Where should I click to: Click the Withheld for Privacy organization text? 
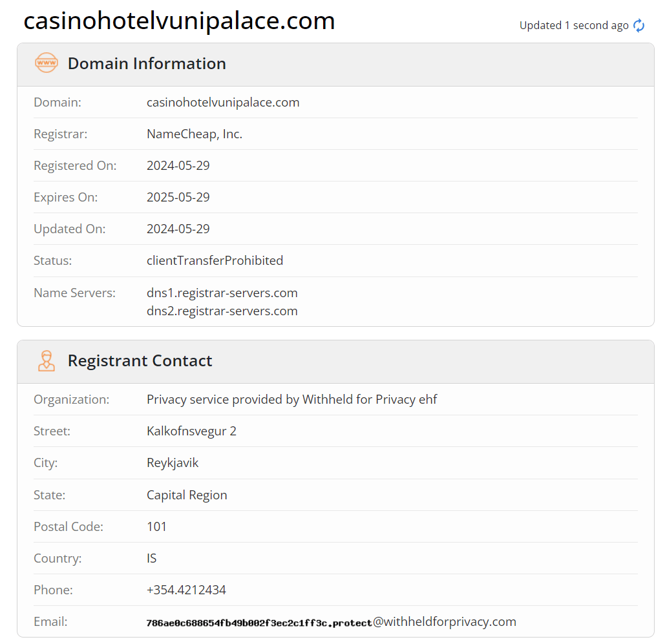[x=292, y=399]
